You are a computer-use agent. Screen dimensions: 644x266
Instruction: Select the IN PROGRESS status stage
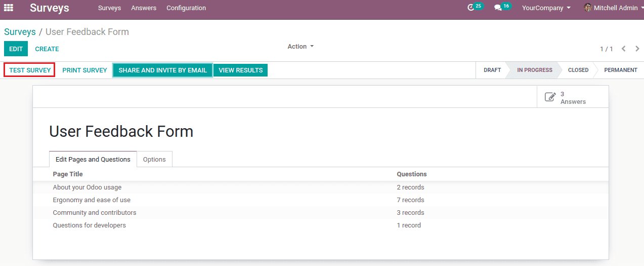tap(535, 70)
